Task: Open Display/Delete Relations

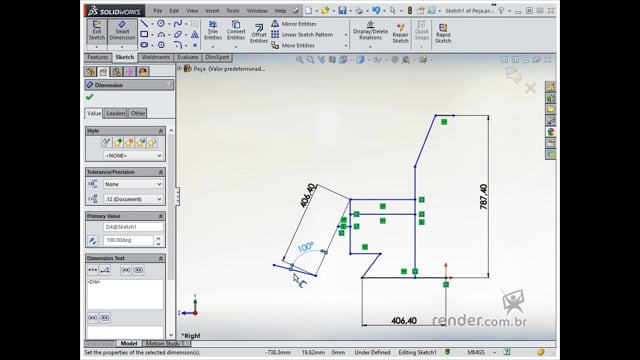Action: [370, 31]
